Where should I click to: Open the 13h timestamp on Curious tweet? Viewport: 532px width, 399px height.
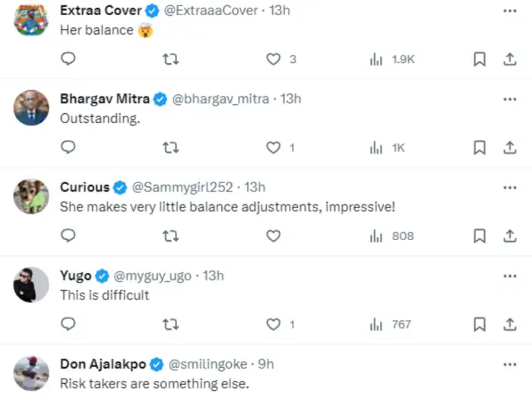click(255, 187)
